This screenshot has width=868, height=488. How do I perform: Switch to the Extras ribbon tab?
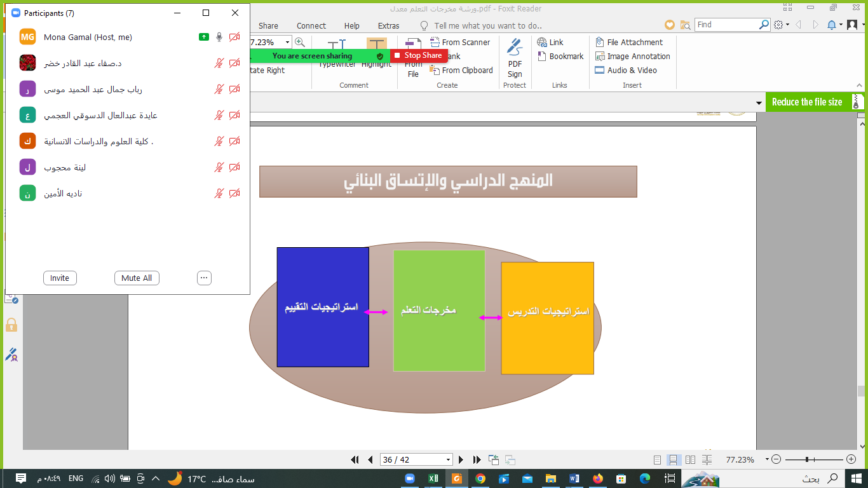(x=388, y=26)
